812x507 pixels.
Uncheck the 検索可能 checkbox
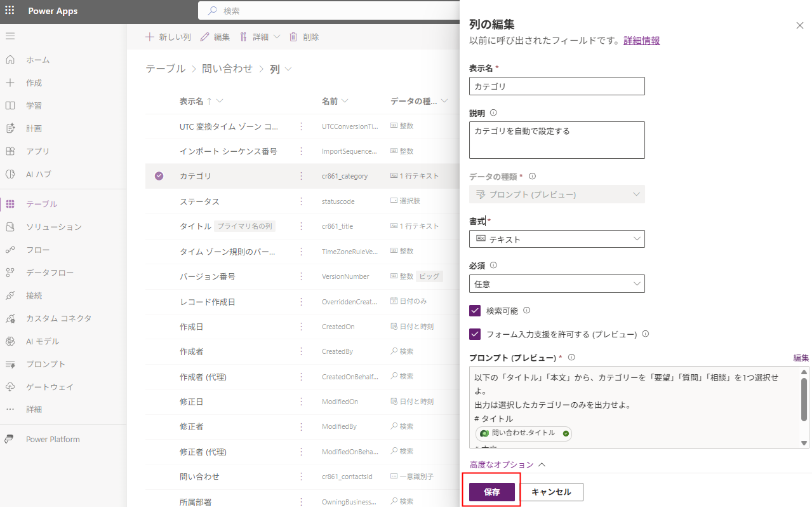475,311
